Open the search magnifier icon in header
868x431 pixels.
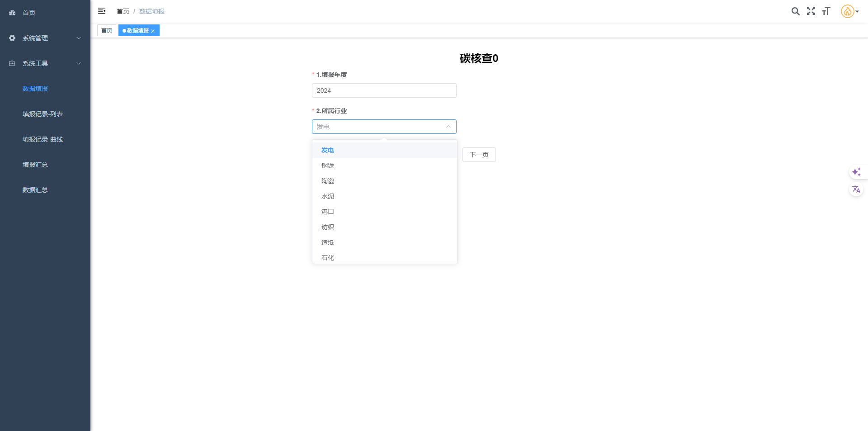point(796,11)
